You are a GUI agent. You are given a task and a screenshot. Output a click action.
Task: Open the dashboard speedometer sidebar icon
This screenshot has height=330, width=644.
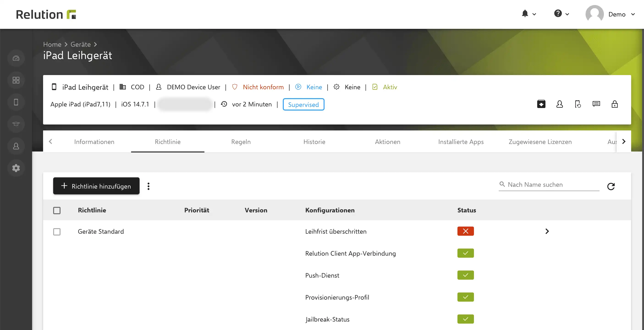point(16,58)
